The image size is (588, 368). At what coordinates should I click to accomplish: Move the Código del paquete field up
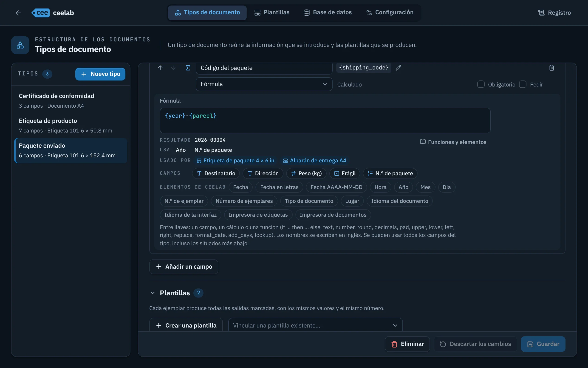pyautogui.click(x=160, y=68)
